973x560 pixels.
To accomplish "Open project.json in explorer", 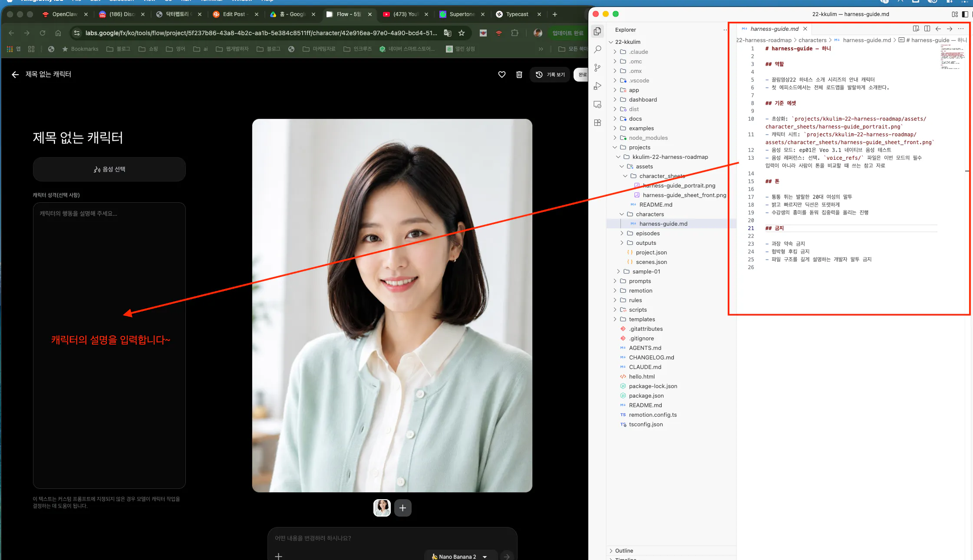I will tap(651, 252).
